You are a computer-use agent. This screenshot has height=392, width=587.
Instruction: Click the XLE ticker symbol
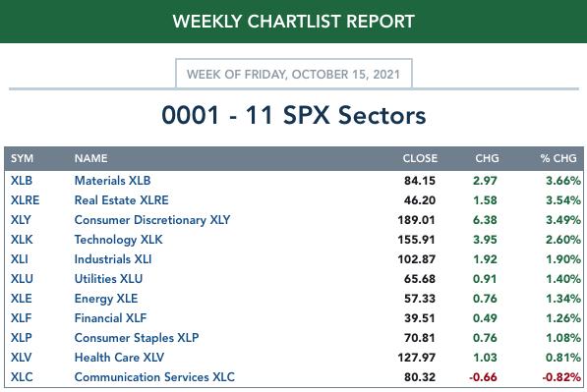pos(22,299)
